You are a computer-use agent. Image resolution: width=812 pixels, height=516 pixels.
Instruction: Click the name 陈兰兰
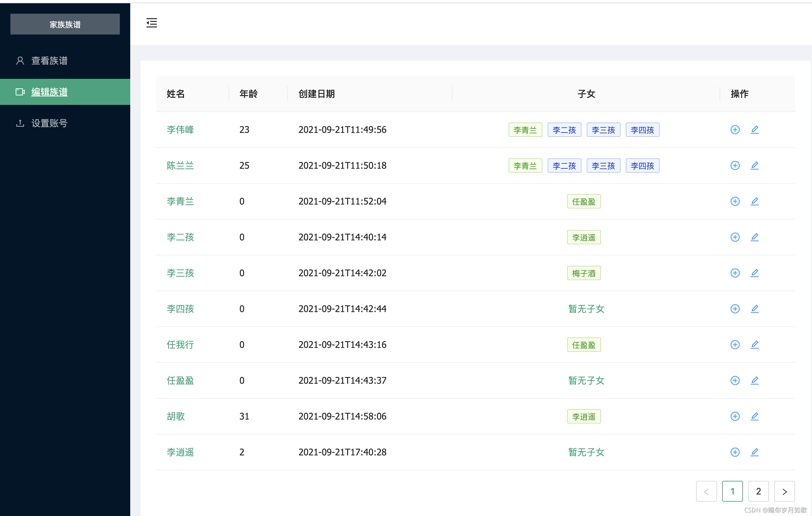(x=180, y=165)
